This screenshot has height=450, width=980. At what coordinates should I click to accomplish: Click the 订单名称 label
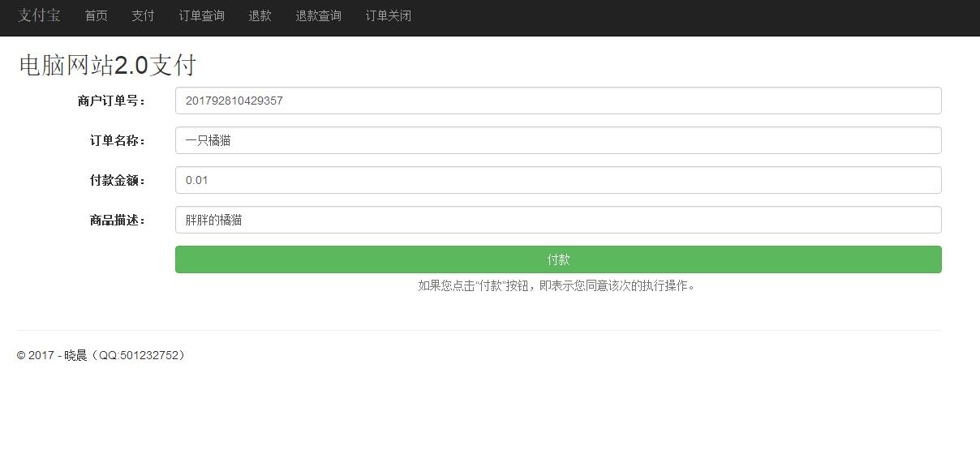(x=118, y=141)
